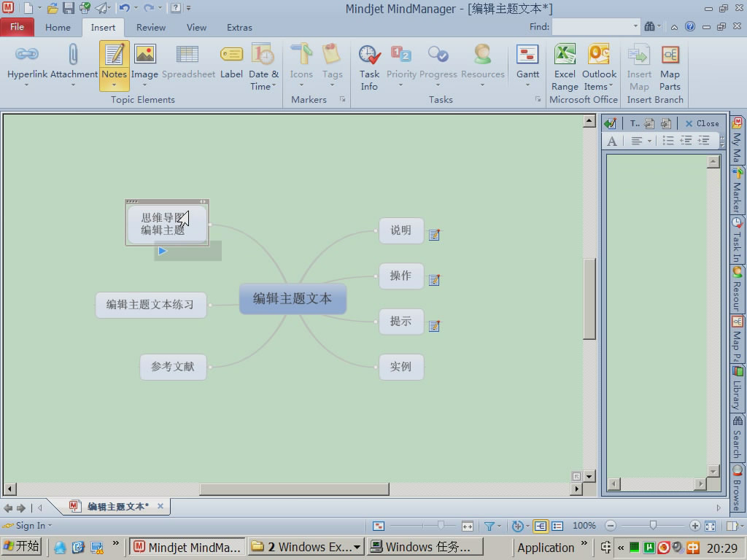Click the bullet list icon in Notes pane

pyautogui.click(x=668, y=141)
